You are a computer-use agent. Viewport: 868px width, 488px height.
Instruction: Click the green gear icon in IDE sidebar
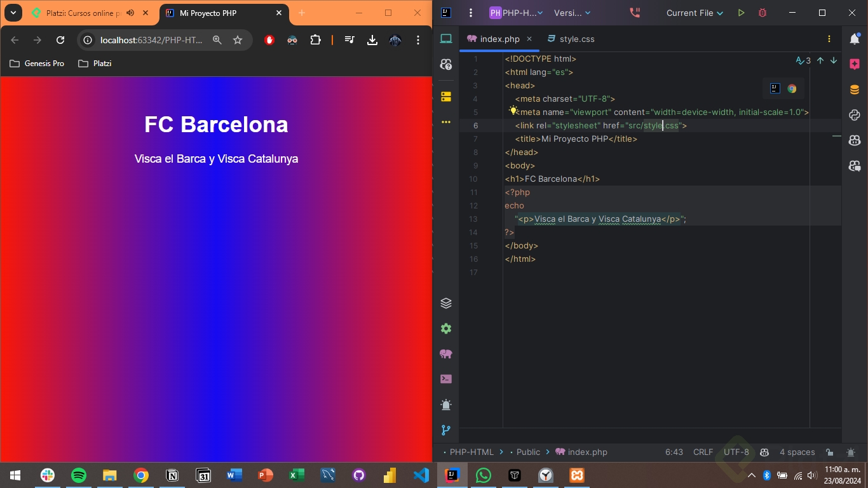[446, 329]
